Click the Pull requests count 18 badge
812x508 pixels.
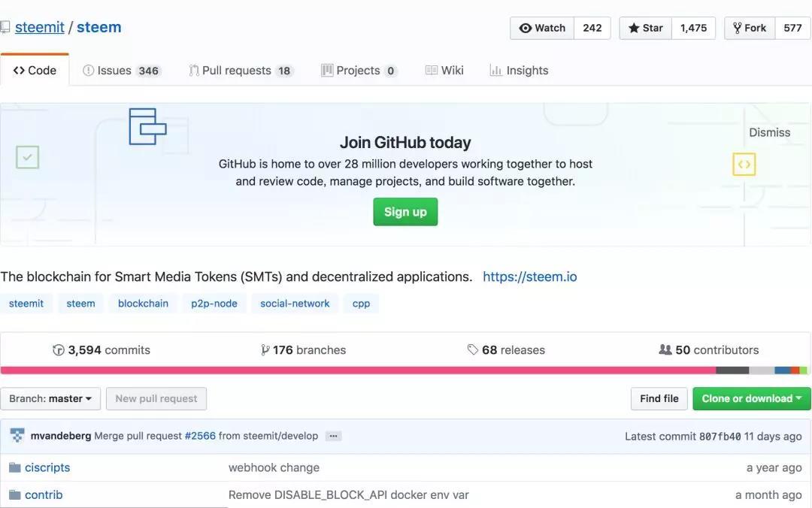point(284,71)
